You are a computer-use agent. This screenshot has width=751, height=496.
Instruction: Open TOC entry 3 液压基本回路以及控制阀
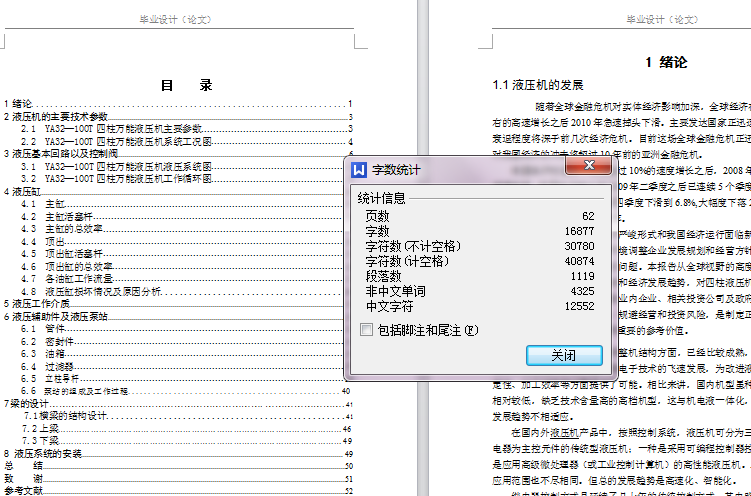point(178,154)
